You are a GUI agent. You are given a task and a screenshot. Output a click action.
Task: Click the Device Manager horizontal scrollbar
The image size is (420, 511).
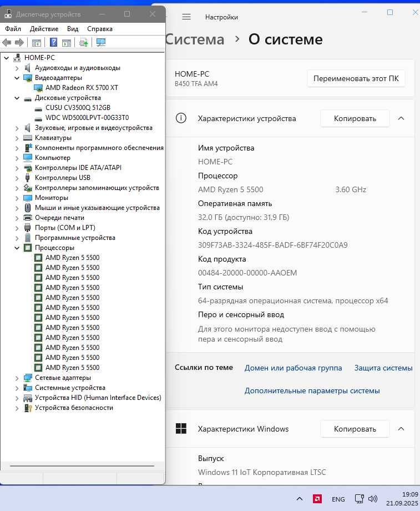82,466
